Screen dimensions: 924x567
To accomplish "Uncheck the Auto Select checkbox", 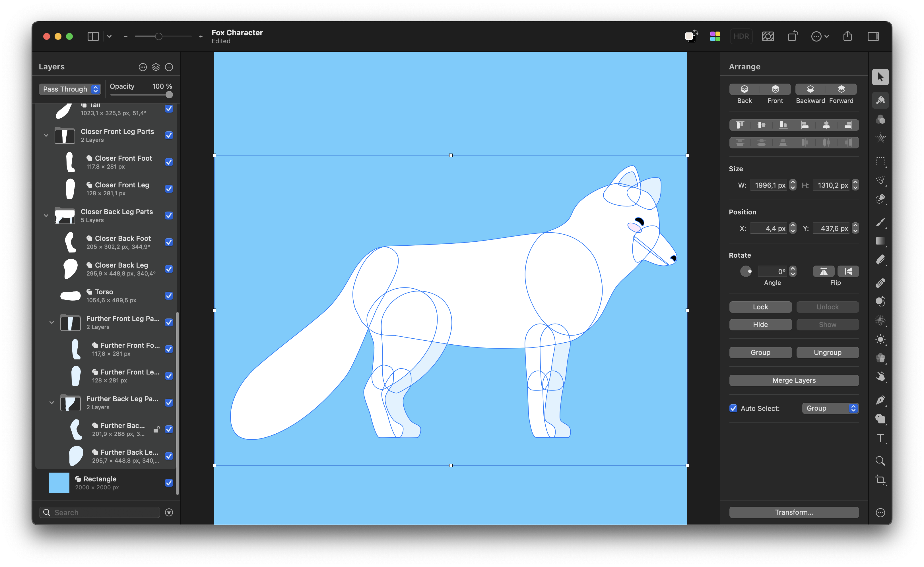I will pyautogui.click(x=733, y=408).
